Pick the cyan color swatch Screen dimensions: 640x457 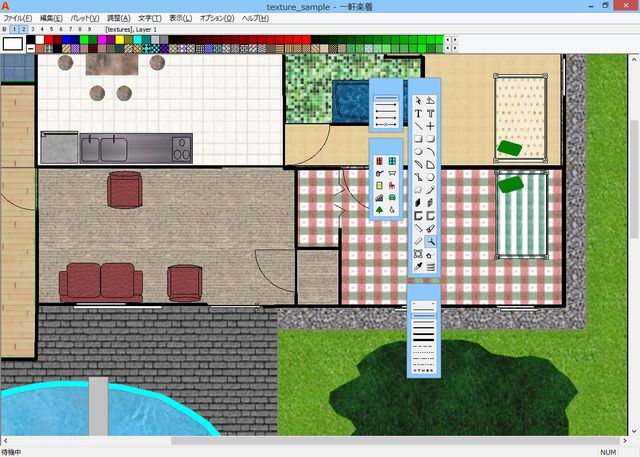point(138,40)
